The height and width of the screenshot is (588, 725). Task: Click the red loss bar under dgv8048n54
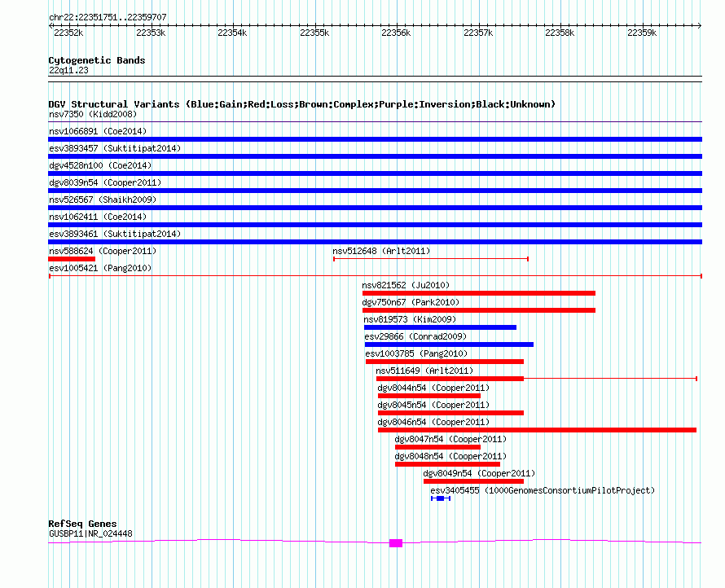447,464
